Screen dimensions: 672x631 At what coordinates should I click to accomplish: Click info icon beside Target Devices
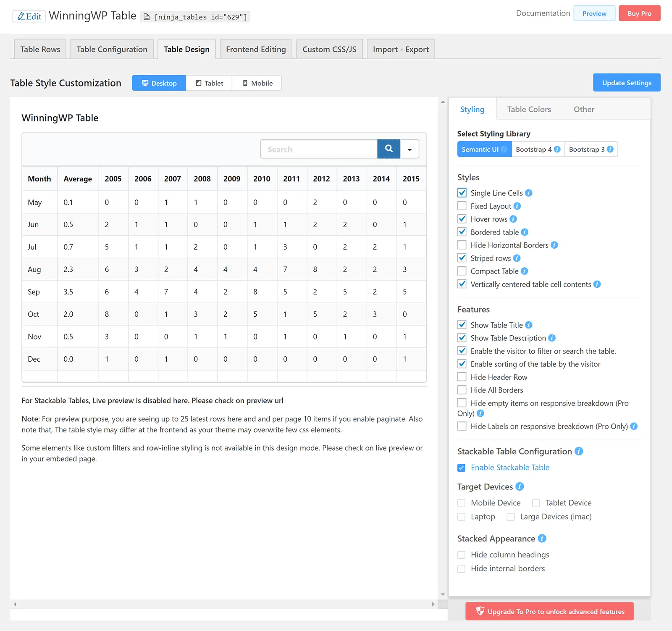click(520, 486)
